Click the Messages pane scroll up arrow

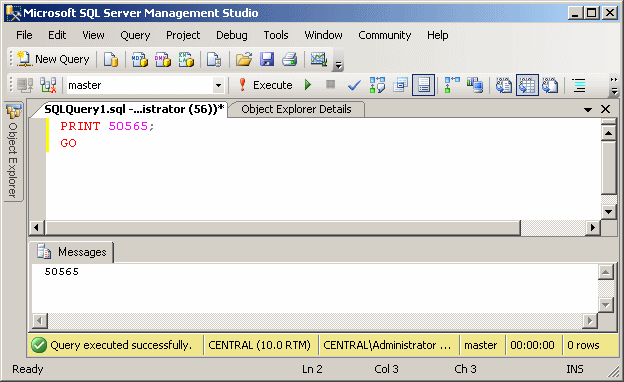(605, 272)
